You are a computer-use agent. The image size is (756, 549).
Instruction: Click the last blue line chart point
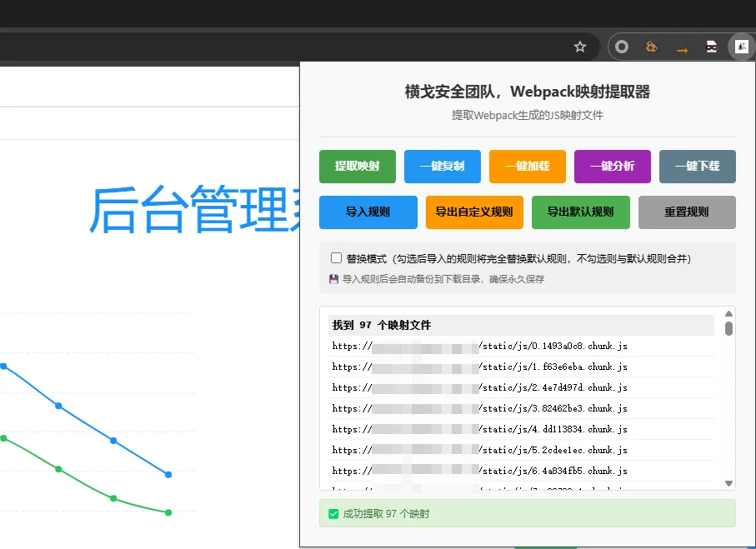168,475
